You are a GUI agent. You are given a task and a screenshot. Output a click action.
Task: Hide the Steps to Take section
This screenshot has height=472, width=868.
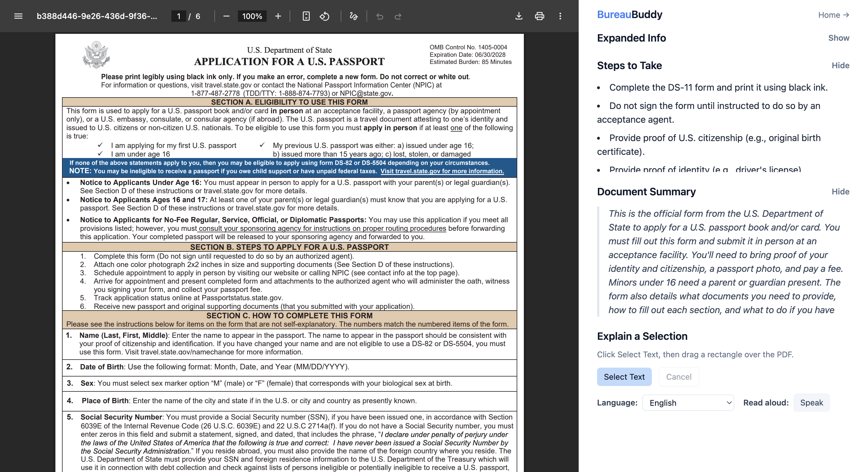[840, 66]
